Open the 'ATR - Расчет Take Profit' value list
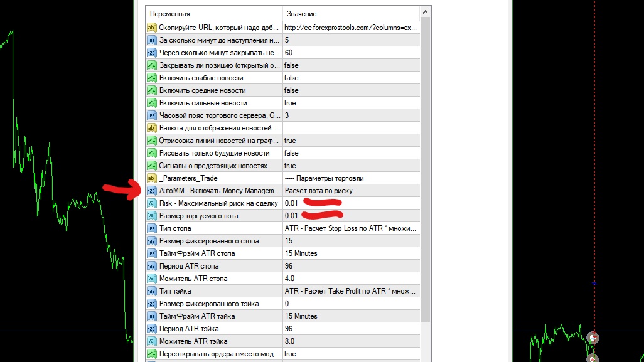The image size is (644, 362). coord(351,291)
